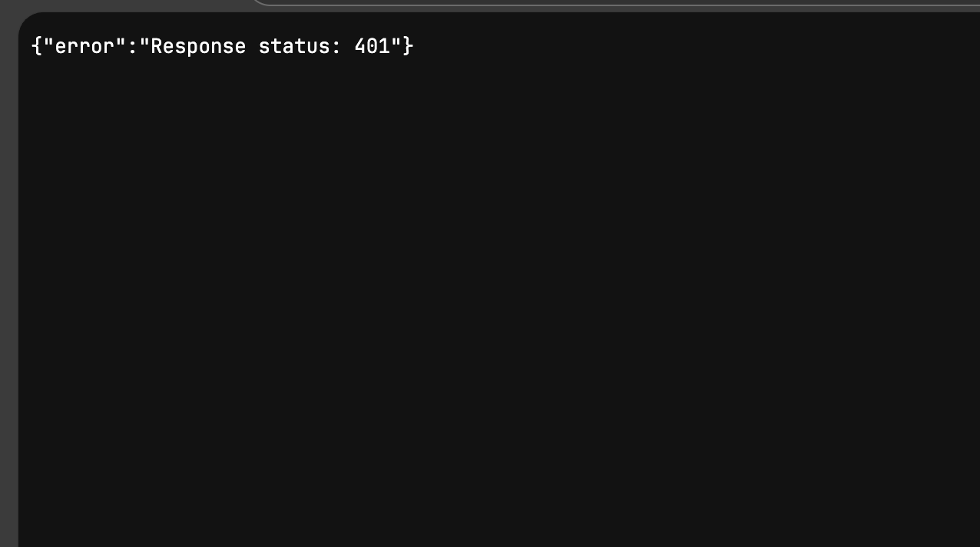The width and height of the screenshot is (980, 547).
Task: Click the word "status" in the error message
Action: [294, 47]
